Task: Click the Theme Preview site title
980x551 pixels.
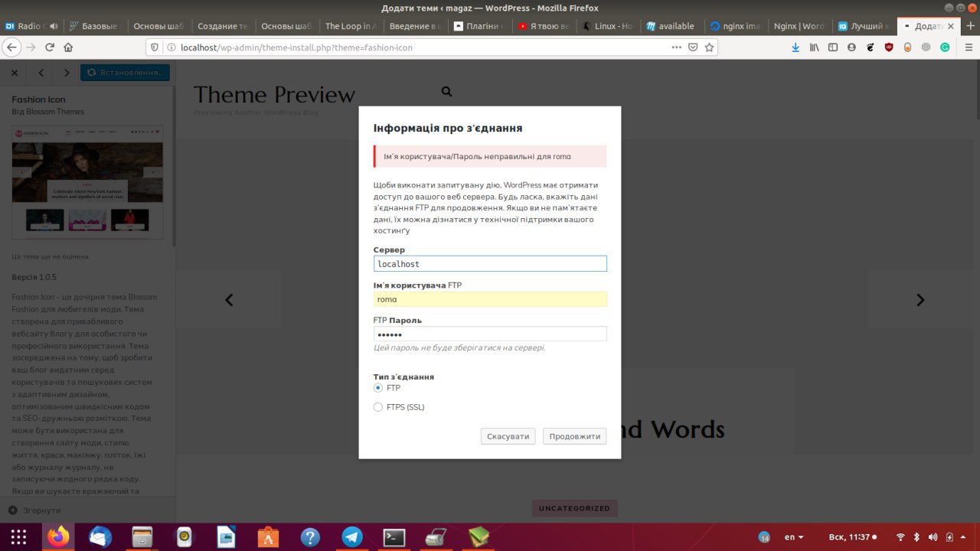Action: [x=274, y=95]
